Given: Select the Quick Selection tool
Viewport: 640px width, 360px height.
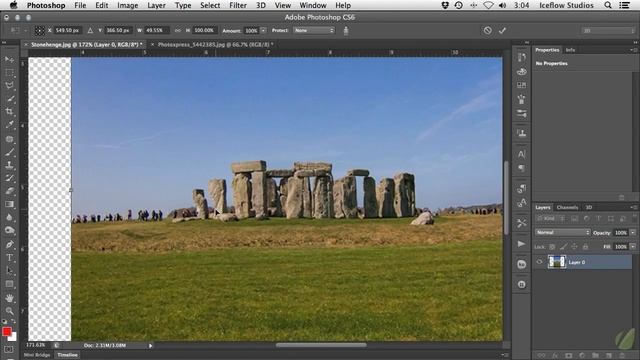Looking at the screenshot, I should 9,99.
